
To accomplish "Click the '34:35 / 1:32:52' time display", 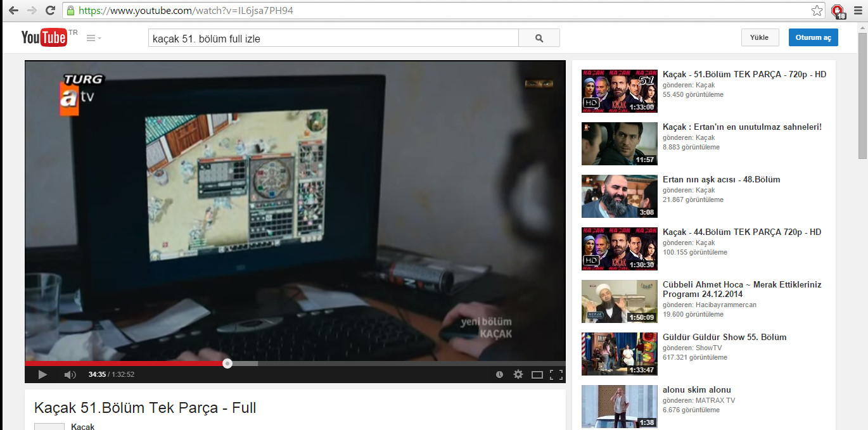I will [112, 374].
